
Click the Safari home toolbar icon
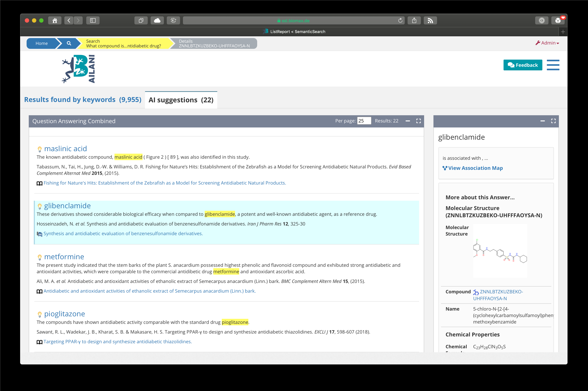coord(55,20)
